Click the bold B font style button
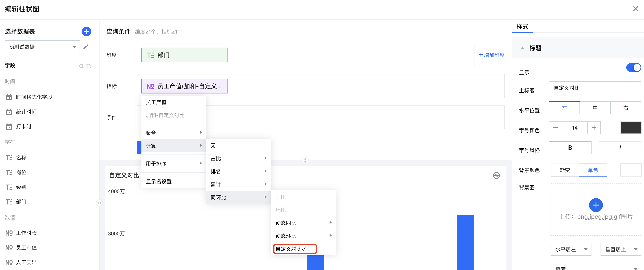 570,148
